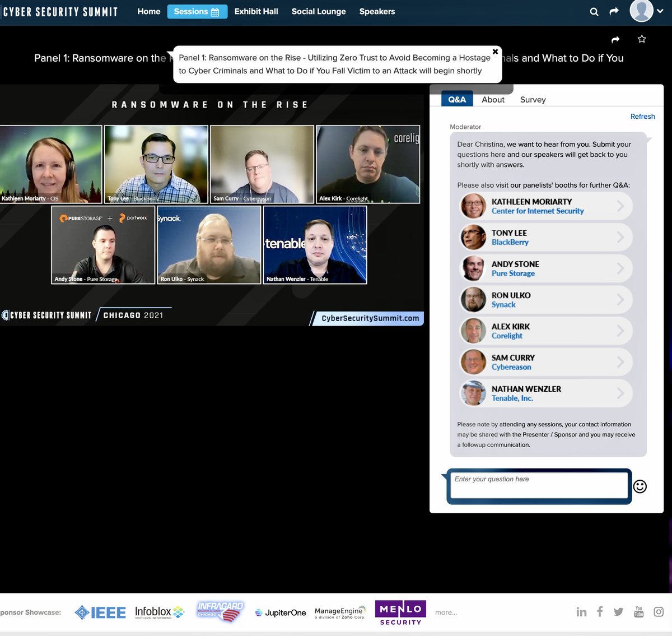
Task: Click Tony Lee's avatar photo in list
Action: (473, 237)
